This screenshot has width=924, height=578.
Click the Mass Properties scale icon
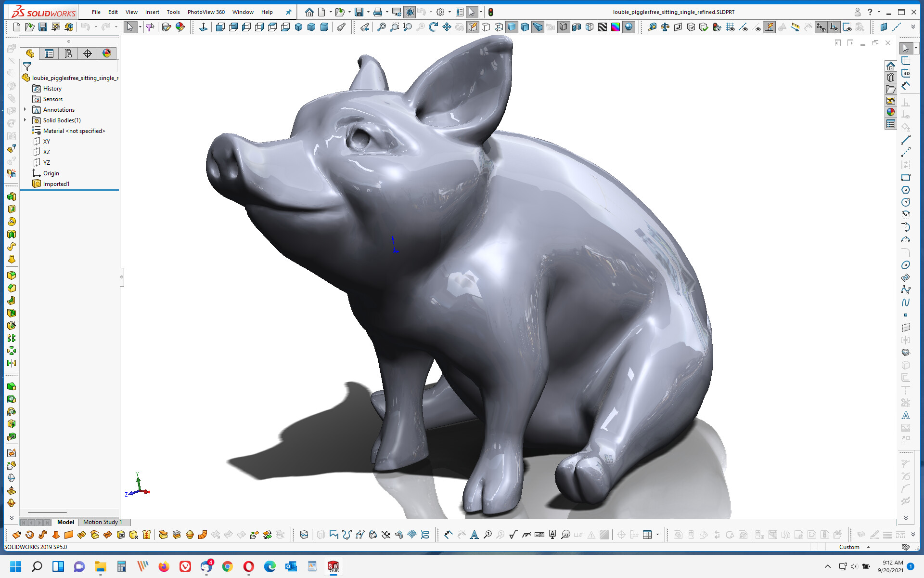pyautogui.click(x=665, y=27)
